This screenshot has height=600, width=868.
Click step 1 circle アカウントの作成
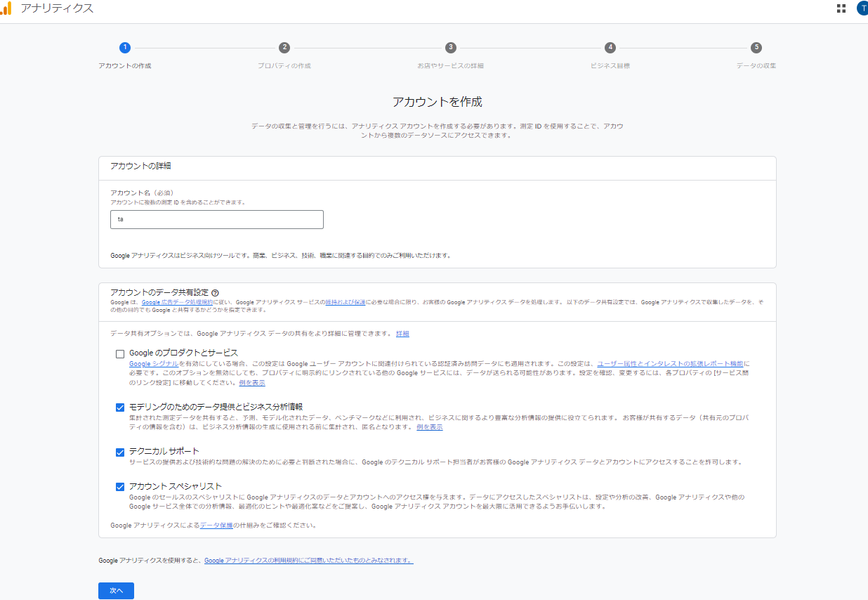point(125,48)
